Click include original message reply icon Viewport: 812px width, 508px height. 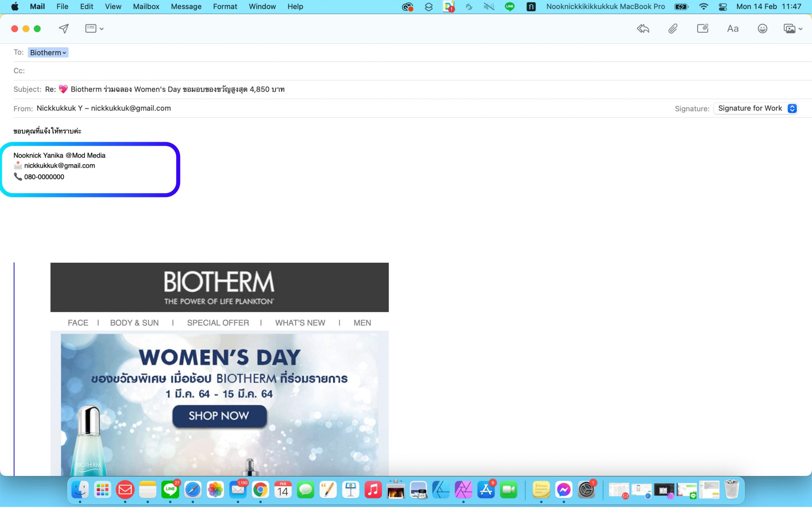643,29
